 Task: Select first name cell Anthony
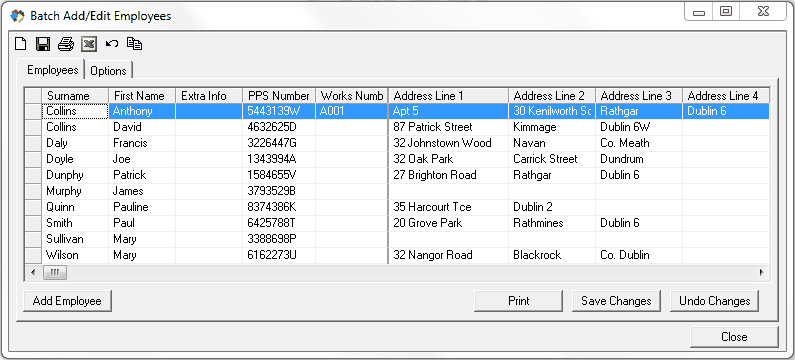(x=142, y=111)
